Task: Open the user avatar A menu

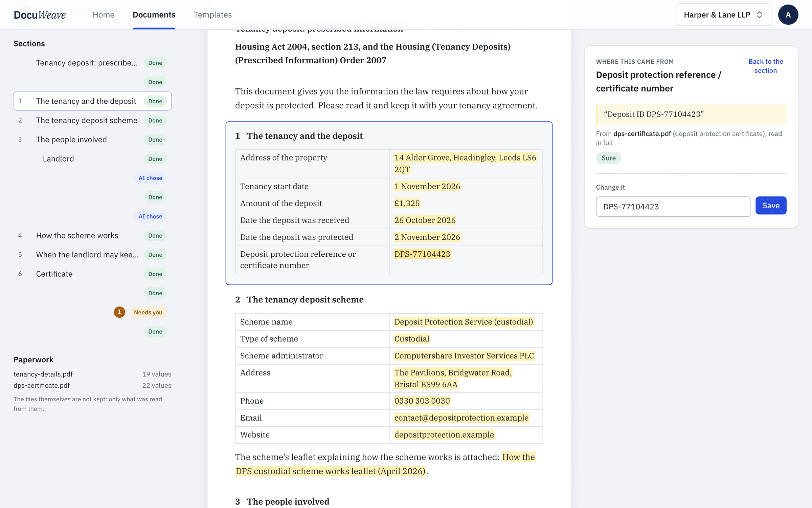Action: tap(788, 15)
